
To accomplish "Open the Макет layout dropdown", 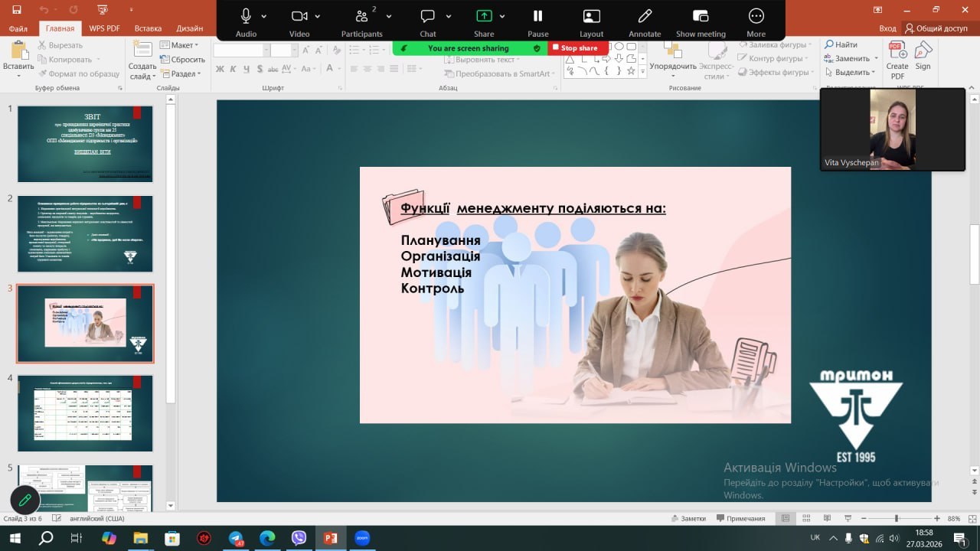I will (180, 45).
